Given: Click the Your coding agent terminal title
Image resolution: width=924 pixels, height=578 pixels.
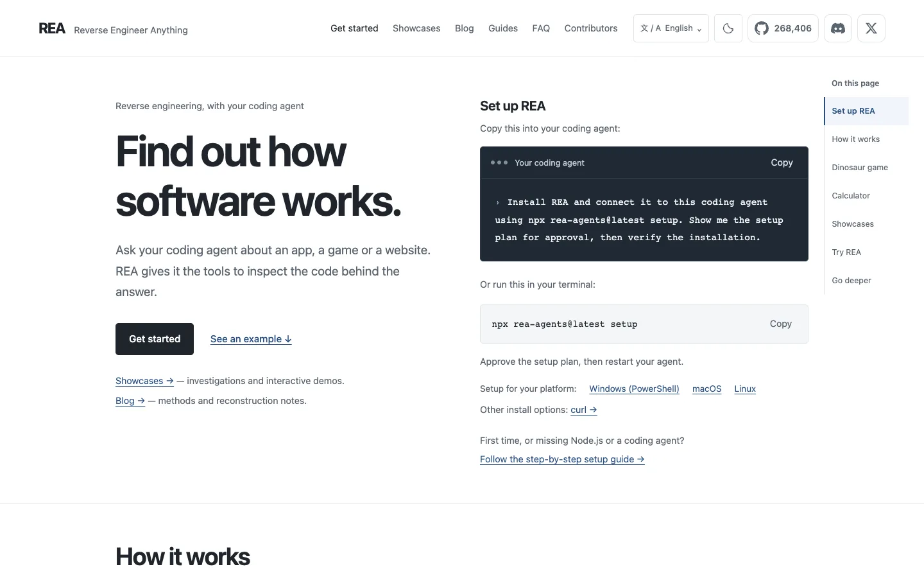Looking at the screenshot, I should pyautogui.click(x=549, y=163).
